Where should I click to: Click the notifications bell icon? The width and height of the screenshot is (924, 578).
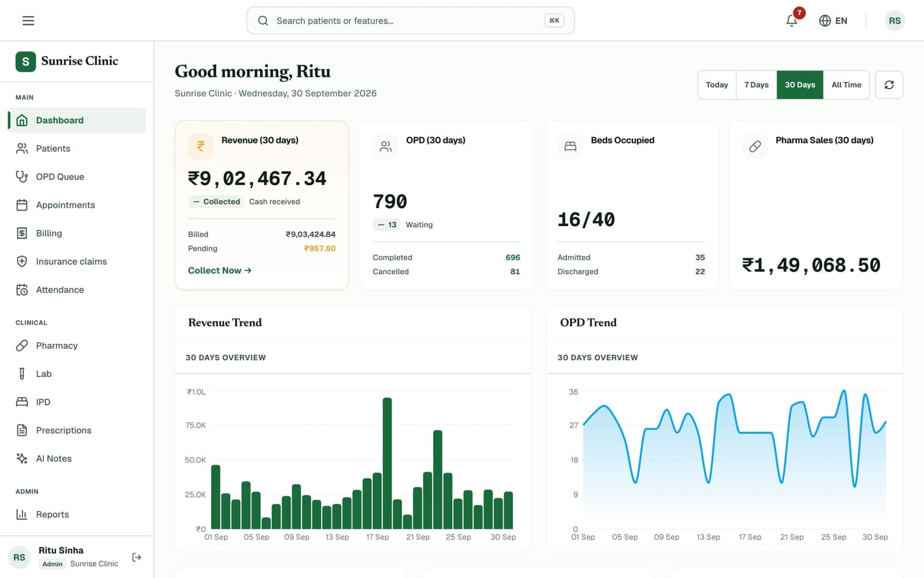click(x=792, y=21)
